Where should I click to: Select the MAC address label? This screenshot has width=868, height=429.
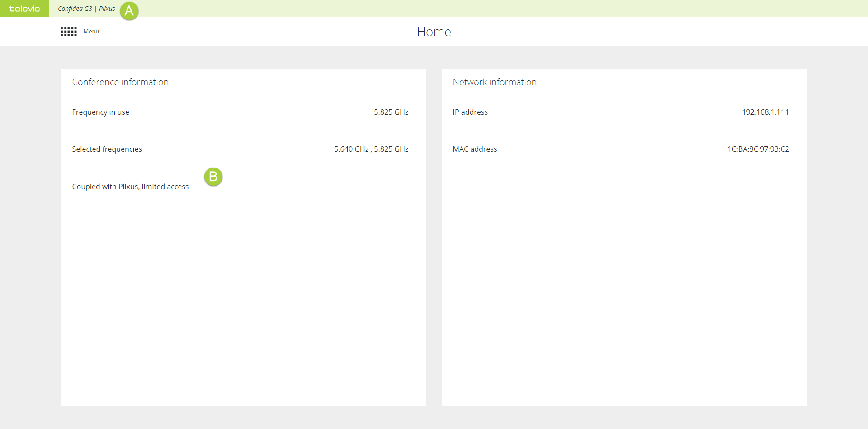[475, 149]
